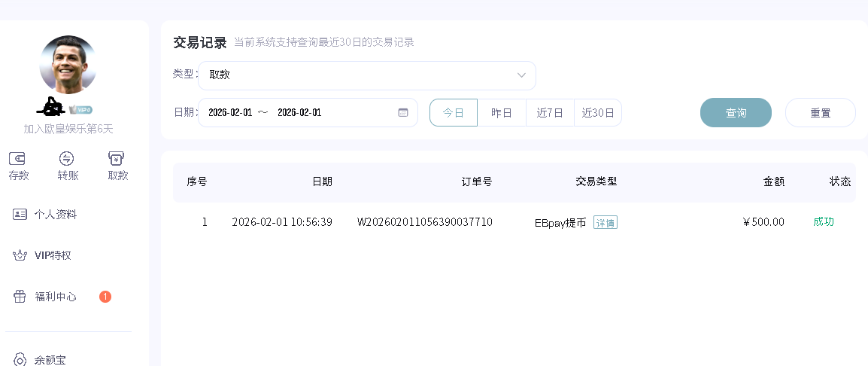Open 福利中心 gift menu item
Screen dimensions: 868x366
tap(55, 297)
